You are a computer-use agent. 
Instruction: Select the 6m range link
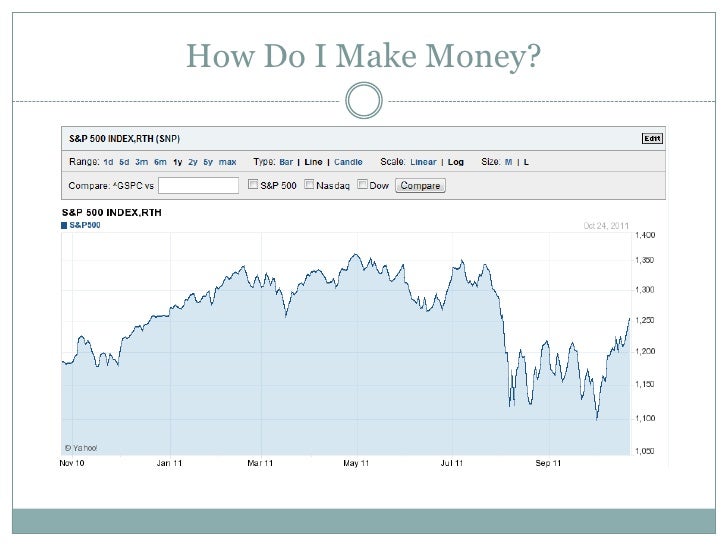tap(160, 162)
